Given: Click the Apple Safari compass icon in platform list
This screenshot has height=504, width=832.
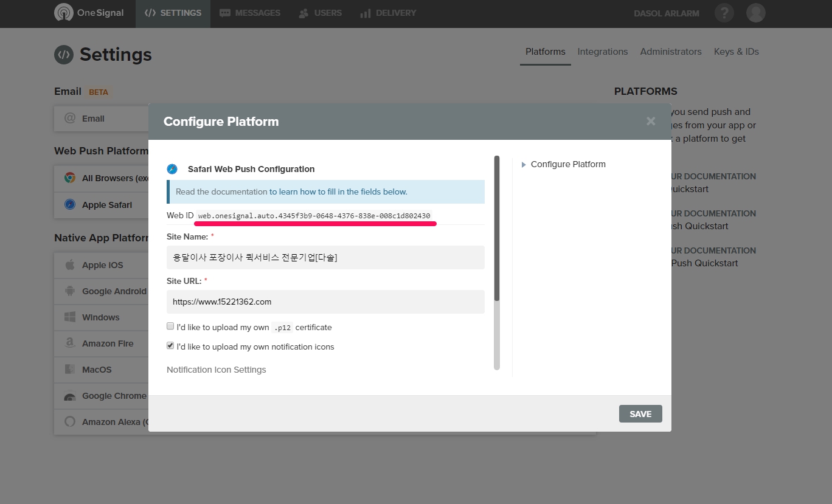Looking at the screenshot, I should (70, 205).
